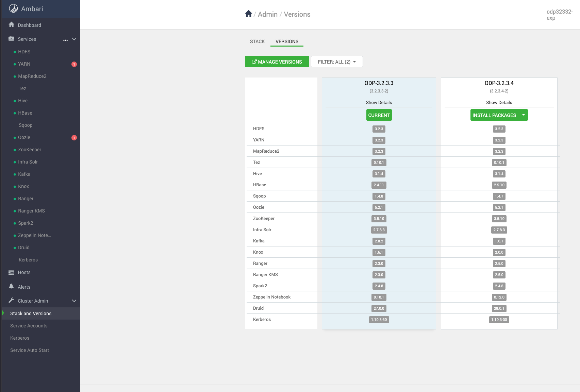Viewport: 580px width, 392px height.
Task: Click the Dashboard sidebar label
Action: [x=29, y=25]
